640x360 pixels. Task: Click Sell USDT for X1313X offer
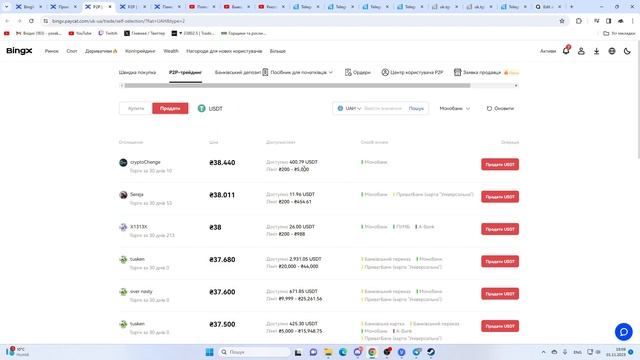click(x=500, y=229)
